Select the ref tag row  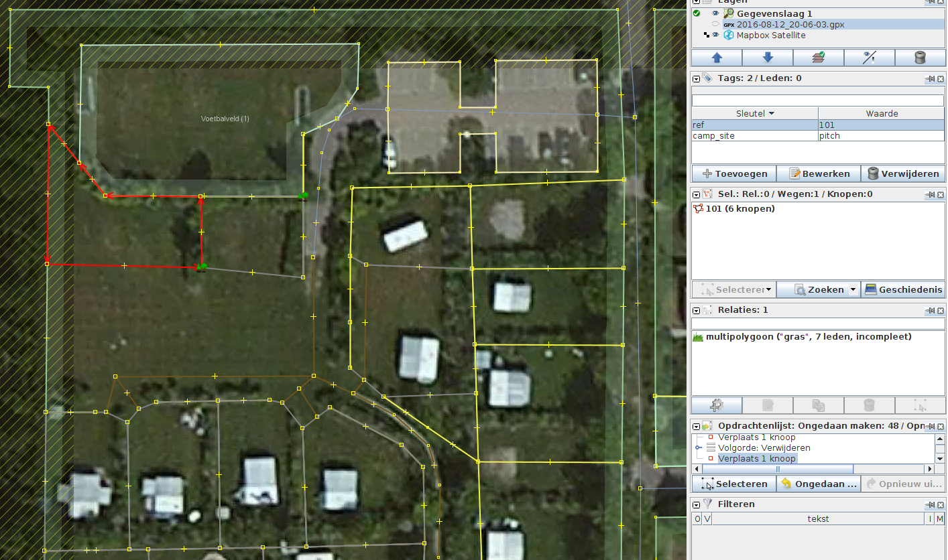tap(818, 125)
